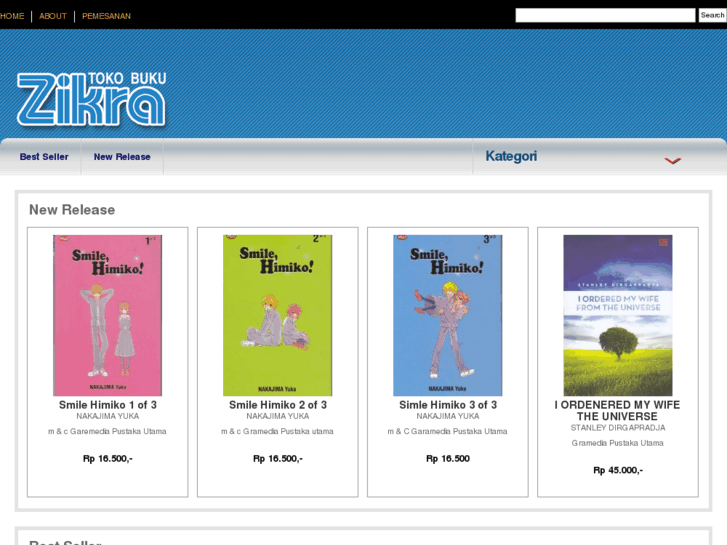Click price Rp 16.500,- of Smile Himiko 1
Image resolution: width=727 pixels, height=545 pixels.
coord(108,459)
